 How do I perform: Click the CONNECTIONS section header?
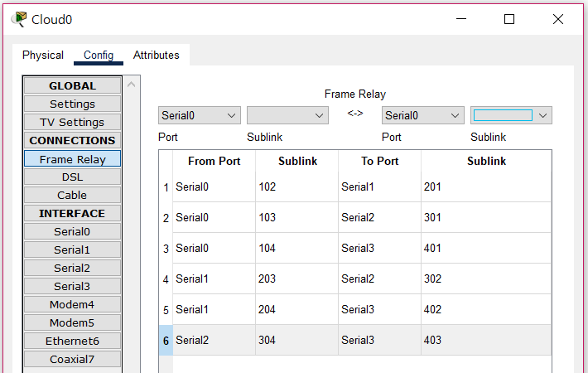coord(72,140)
